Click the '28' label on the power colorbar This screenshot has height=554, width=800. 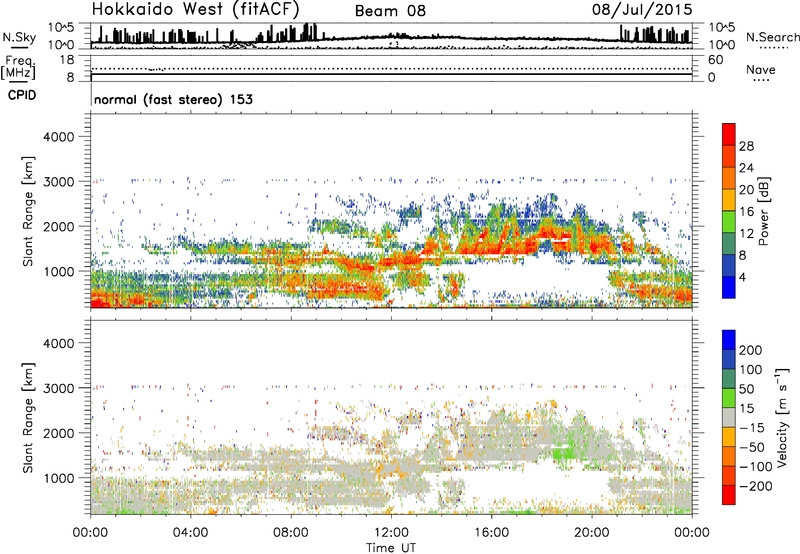click(746, 146)
